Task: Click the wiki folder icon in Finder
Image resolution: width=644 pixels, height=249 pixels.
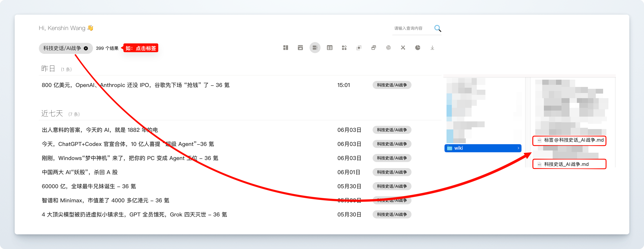Action: point(449,148)
